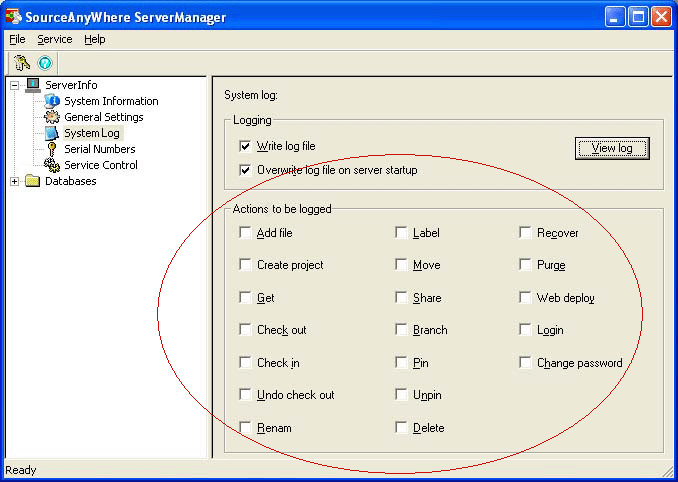Tick the Web deploy checkbox

[x=526, y=297]
